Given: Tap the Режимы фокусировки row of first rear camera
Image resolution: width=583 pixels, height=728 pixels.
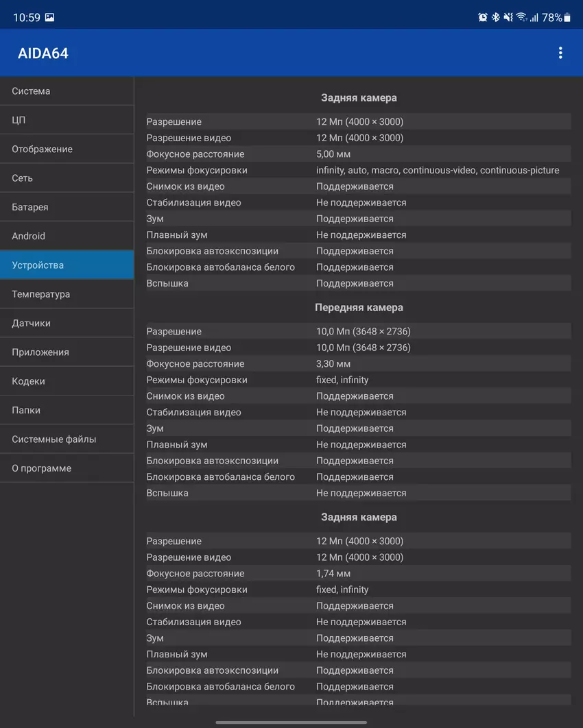Looking at the screenshot, I should coord(358,170).
